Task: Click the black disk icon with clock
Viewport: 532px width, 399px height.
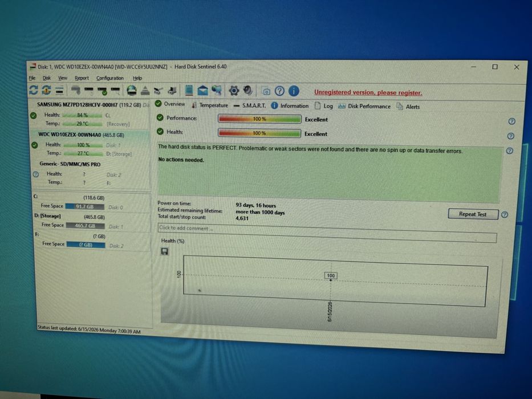Action: [x=89, y=91]
